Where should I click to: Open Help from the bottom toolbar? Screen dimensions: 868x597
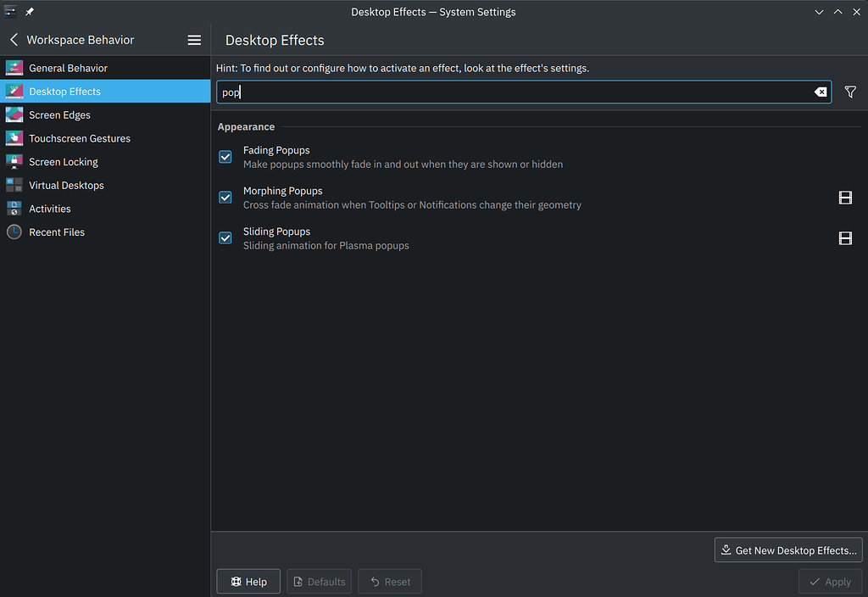click(x=248, y=581)
